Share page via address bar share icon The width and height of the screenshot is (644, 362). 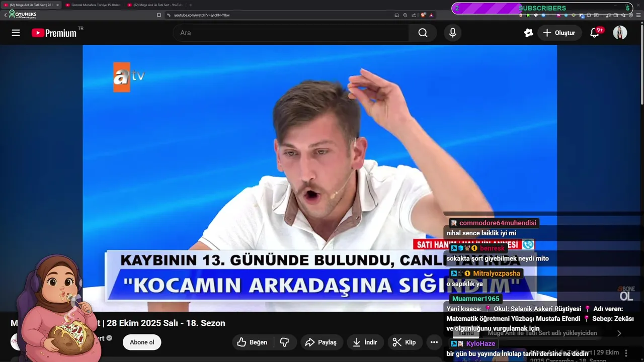pyautogui.click(x=414, y=15)
